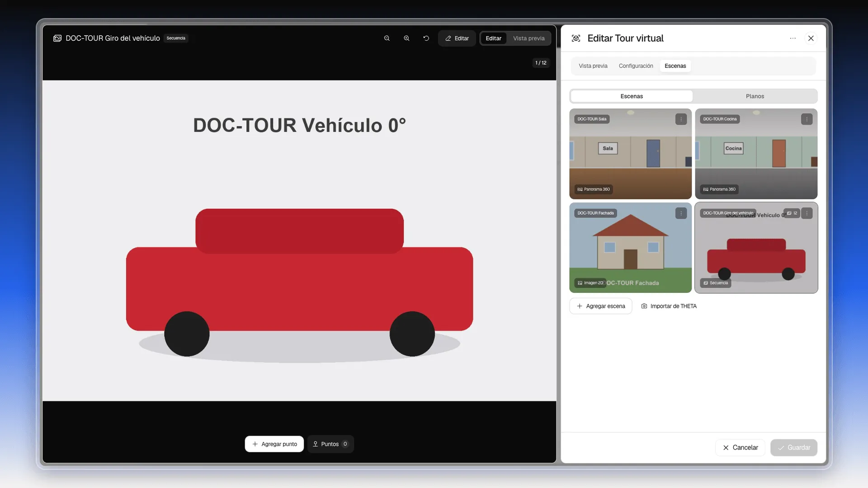Click the Imagen 2D badge on Fachada scene
This screenshot has height=488, width=868.
coord(590,283)
